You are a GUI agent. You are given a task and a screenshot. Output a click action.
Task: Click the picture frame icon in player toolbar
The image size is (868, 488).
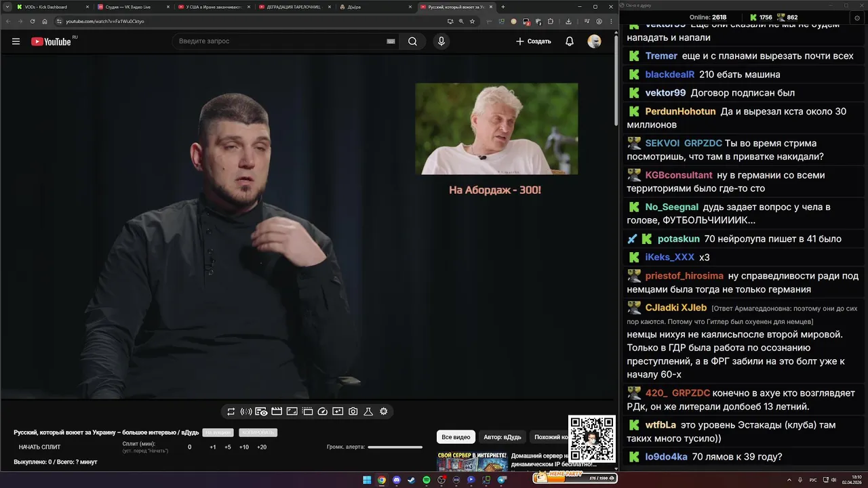[292, 411]
